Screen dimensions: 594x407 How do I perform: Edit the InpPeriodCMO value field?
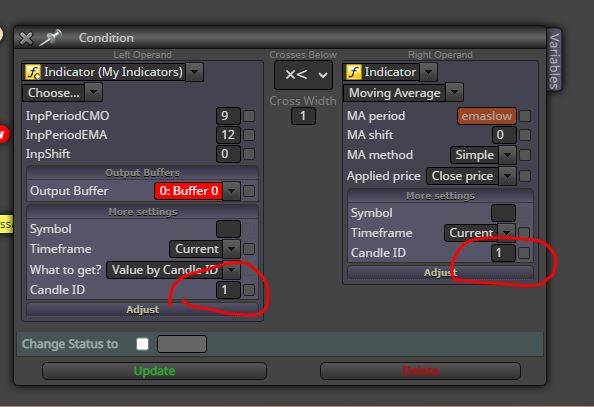click(x=228, y=116)
